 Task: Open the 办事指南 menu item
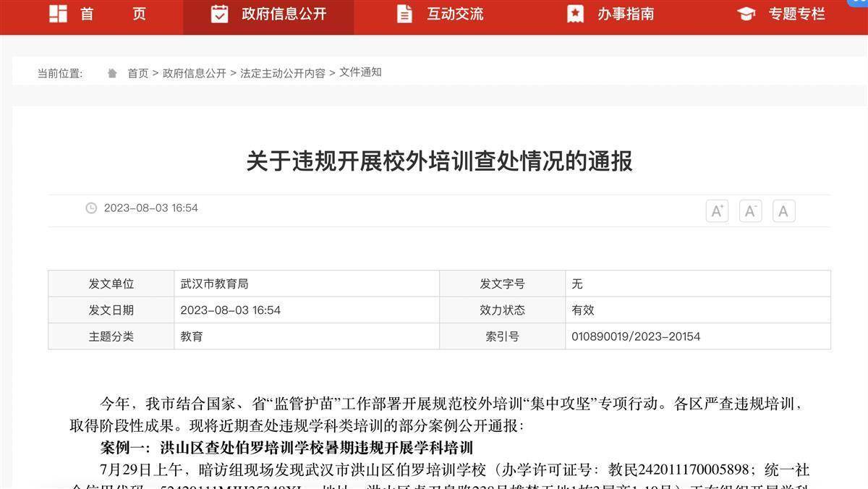pos(626,13)
